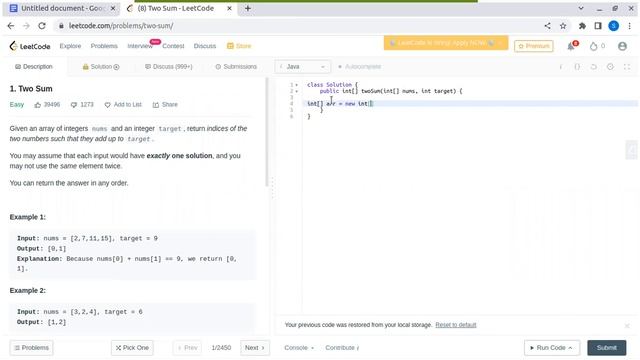Switch to the Submissions tab

tap(236, 67)
